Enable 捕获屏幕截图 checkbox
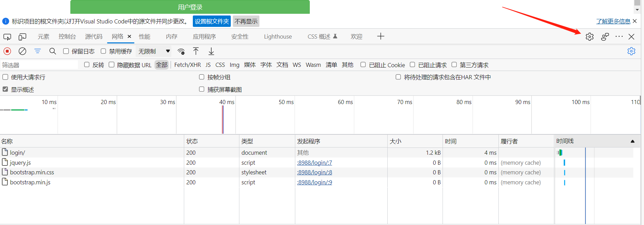Image resolution: width=644 pixels, height=225 pixels. click(201, 89)
